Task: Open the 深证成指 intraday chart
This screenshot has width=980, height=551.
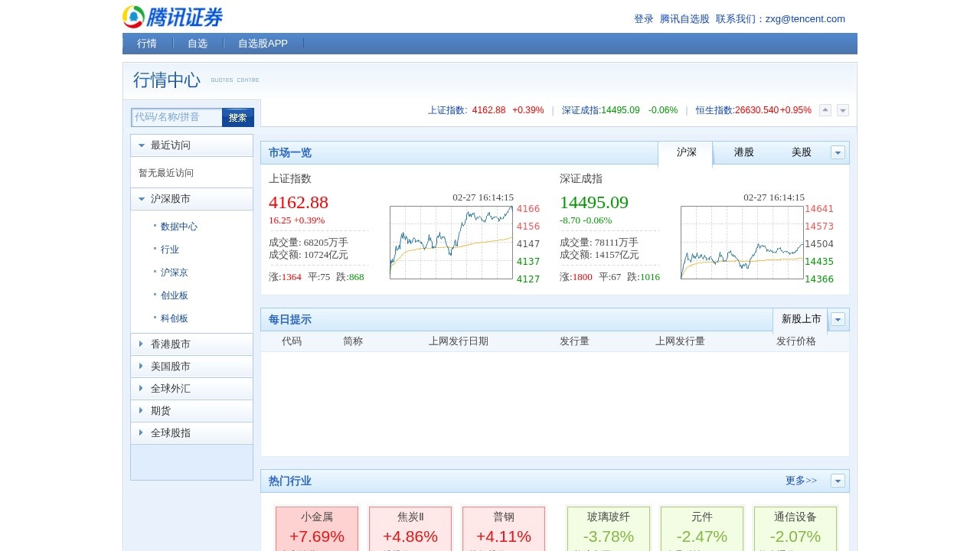Action: pos(742,242)
